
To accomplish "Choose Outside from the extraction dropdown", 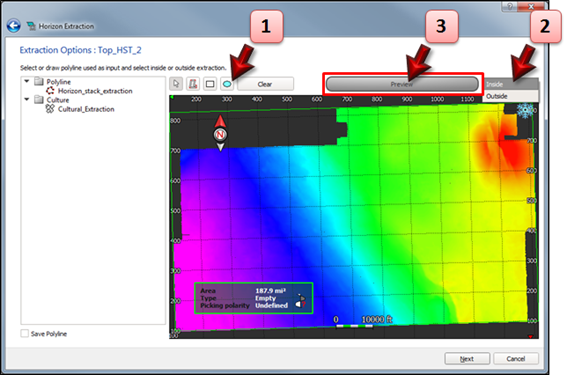I will [x=511, y=96].
